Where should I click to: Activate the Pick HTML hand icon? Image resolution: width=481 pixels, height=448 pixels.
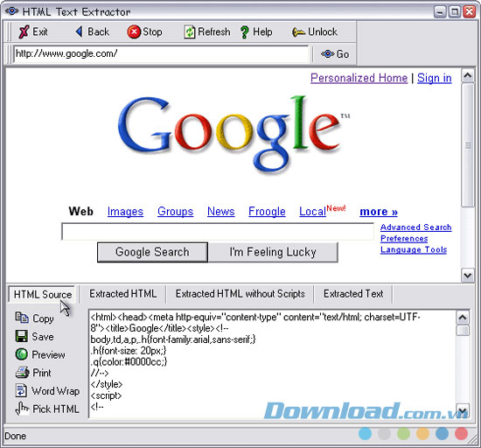22,409
